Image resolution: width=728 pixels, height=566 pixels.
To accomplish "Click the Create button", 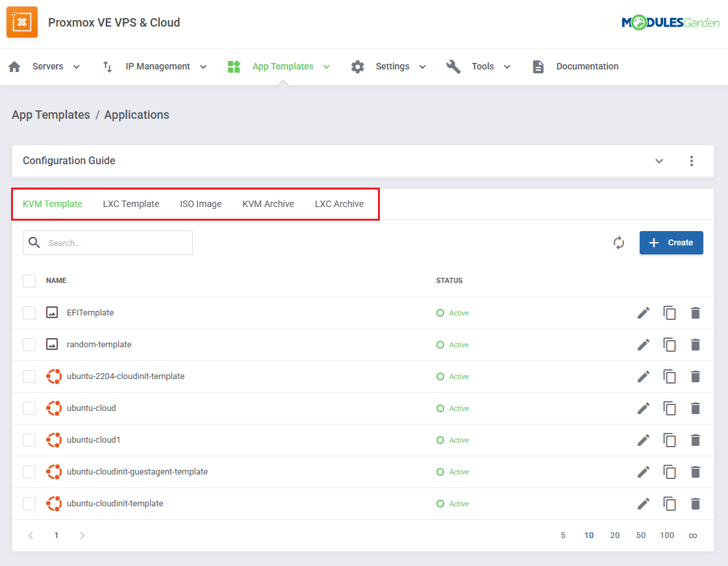I will (672, 243).
